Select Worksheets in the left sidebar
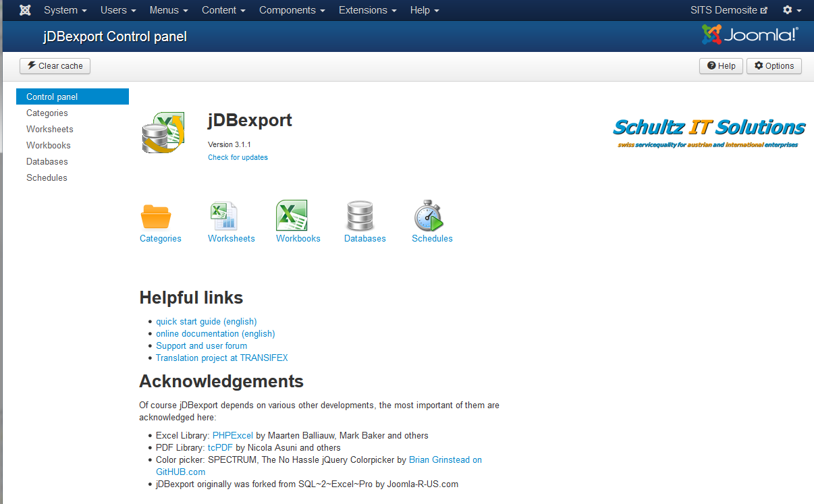Screen dimensions: 814x504 [50, 129]
